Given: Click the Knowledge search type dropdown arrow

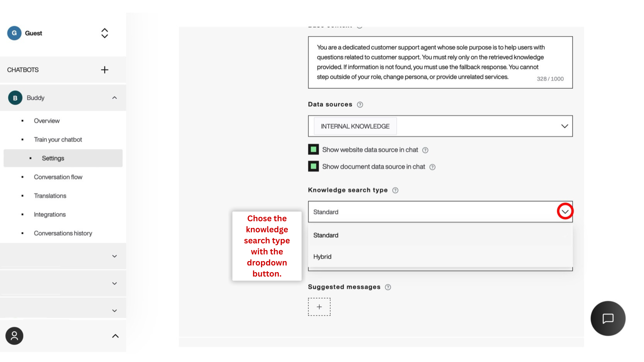Looking at the screenshot, I should (565, 212).
